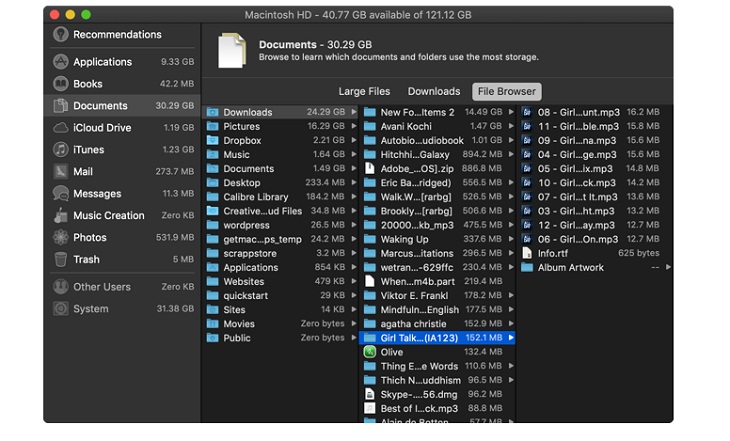Click the System gear icon
Screen dimensions: 730x441
click(61, 309)
